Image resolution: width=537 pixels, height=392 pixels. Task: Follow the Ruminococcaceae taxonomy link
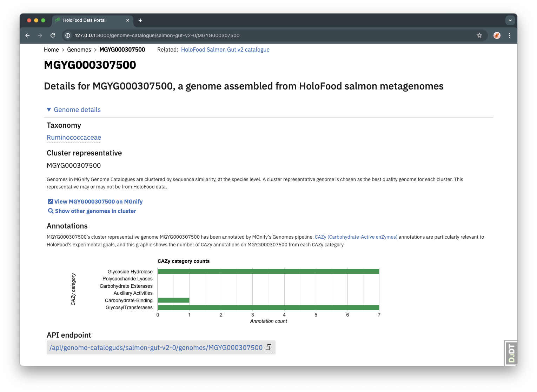[74, 138]
